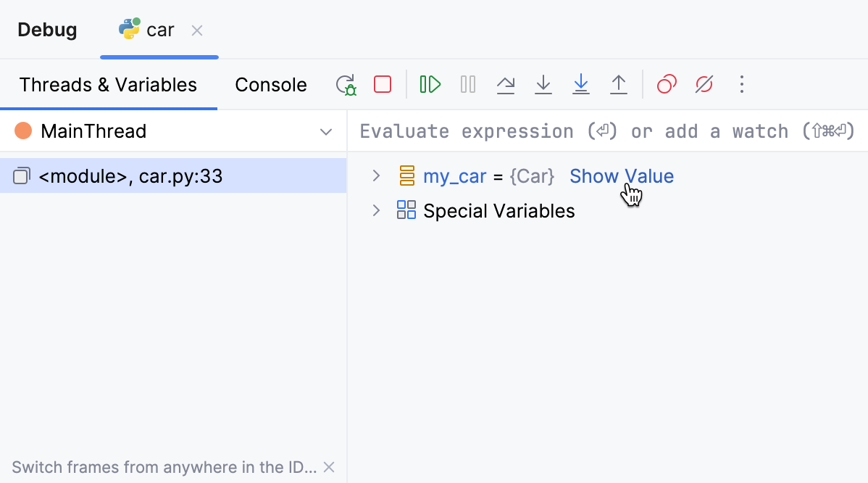Viewport: 868px width, 483px height.
Task: Resume program execution
Action: (430, 84)
